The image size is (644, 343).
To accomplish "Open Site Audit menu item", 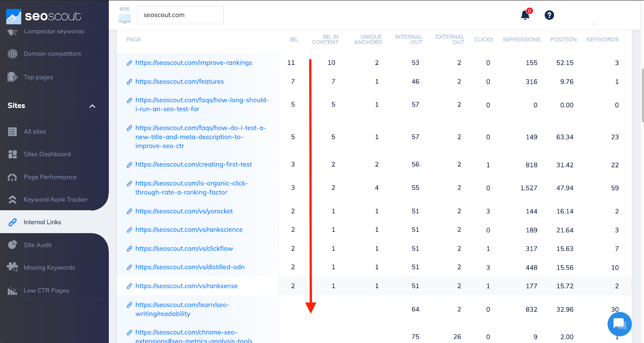I will (37, 245).
